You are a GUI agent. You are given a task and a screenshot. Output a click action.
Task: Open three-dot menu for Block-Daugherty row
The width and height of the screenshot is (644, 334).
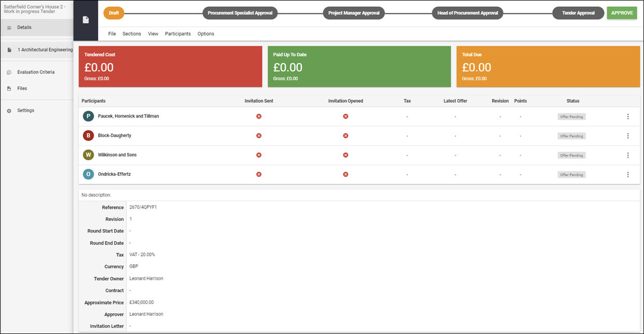coord(628,136)
